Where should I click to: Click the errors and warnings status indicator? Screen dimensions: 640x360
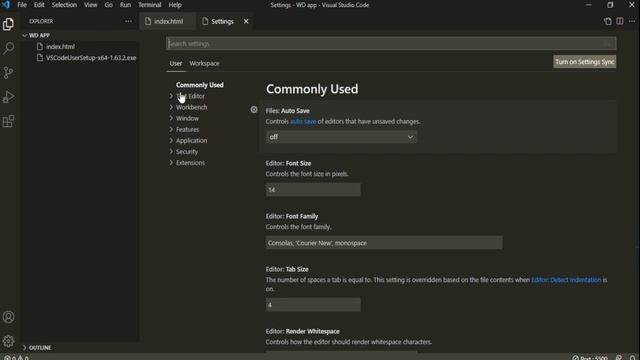(x=16, y=357)
